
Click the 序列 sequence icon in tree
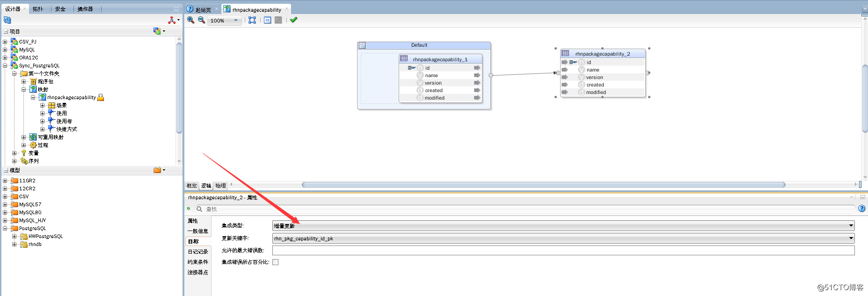point(24,161)
